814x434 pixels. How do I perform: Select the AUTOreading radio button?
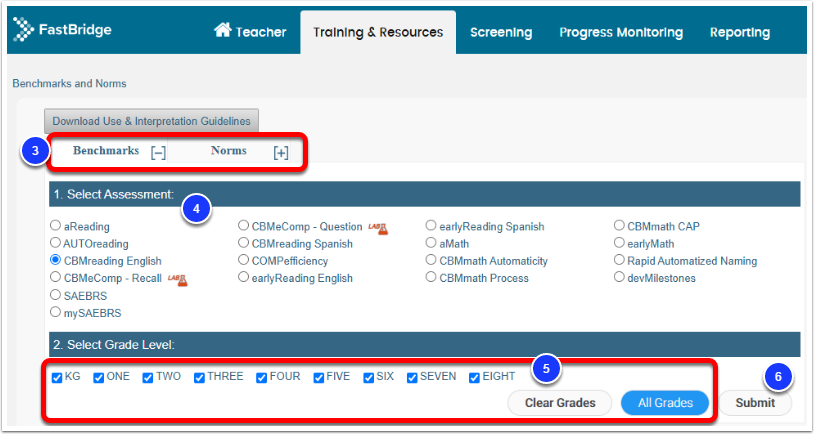point(55,242)
